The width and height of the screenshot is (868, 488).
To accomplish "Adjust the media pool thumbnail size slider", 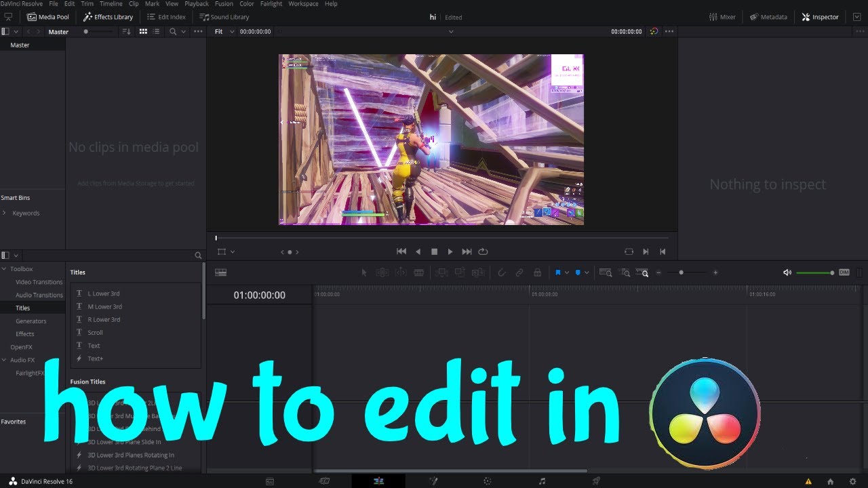I will click(98, 31).
